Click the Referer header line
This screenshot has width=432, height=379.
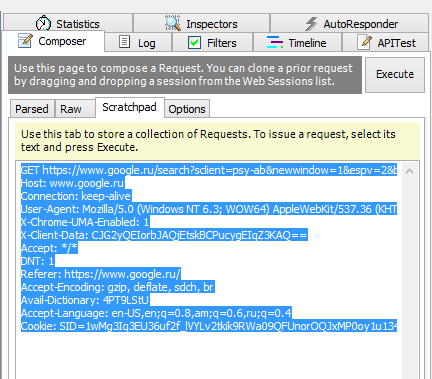[x=101, y=274]
